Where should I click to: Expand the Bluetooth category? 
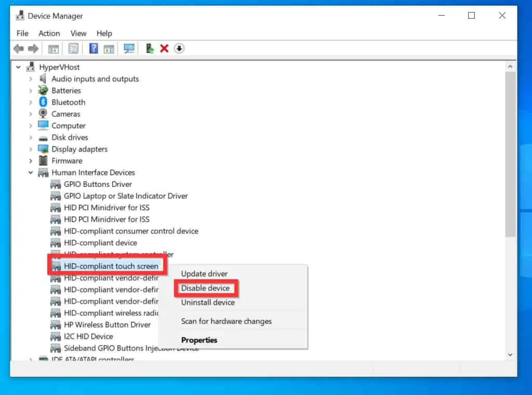tap(30, 102)
